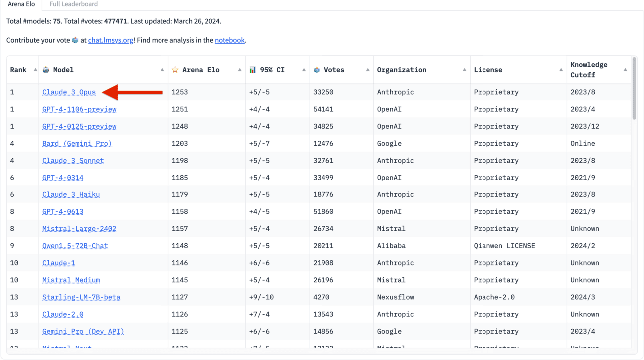Image resolution: width=644 pixels, height=360 pixels.
Task: Click the robot icon in Model header
Action: click(x=46, y=70)
